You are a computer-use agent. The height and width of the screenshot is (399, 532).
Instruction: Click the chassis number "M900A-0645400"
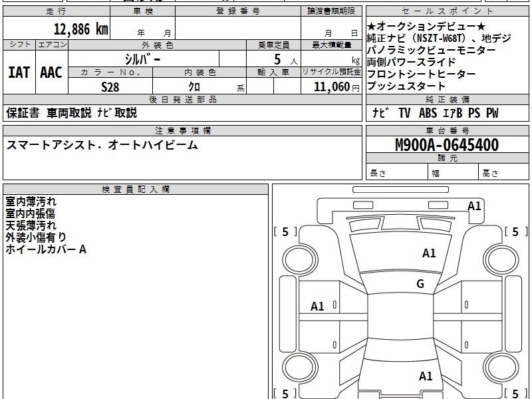(447, 145)
